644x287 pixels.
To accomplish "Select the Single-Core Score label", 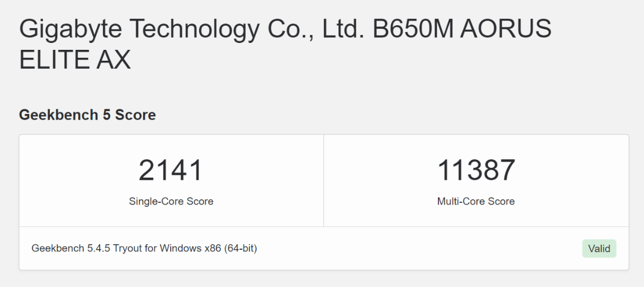I will pos(171,201).
